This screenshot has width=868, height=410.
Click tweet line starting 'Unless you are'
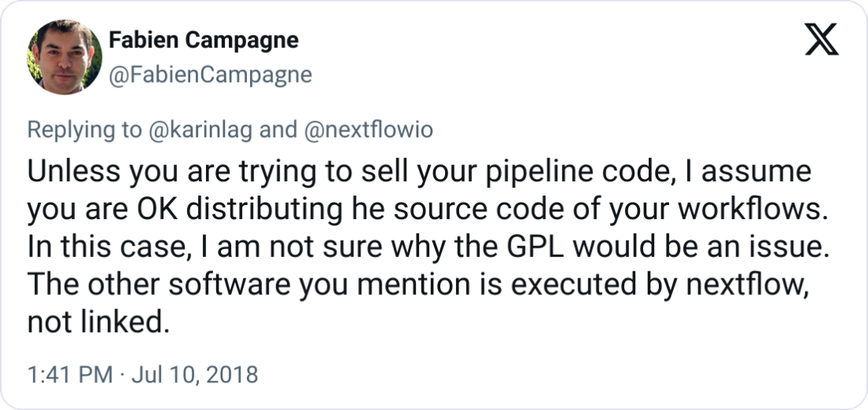(419, 173)
